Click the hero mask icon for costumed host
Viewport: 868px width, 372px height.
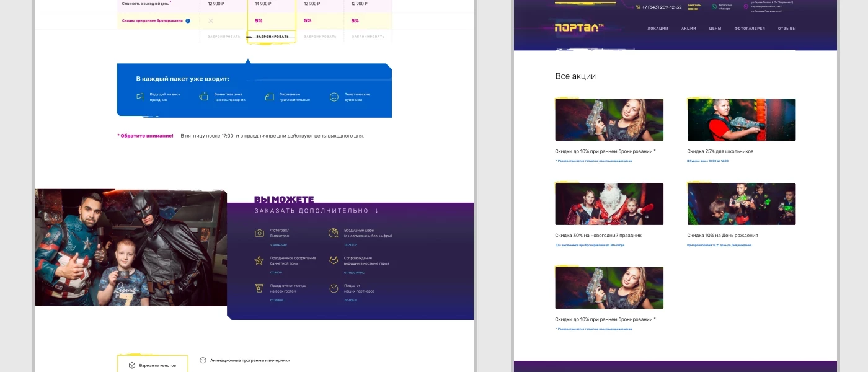(x=333, y=260)
